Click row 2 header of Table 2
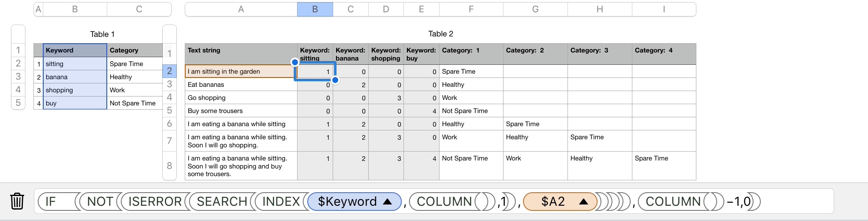Viewport: 868px width, 221px height. [x=170, y=71]
